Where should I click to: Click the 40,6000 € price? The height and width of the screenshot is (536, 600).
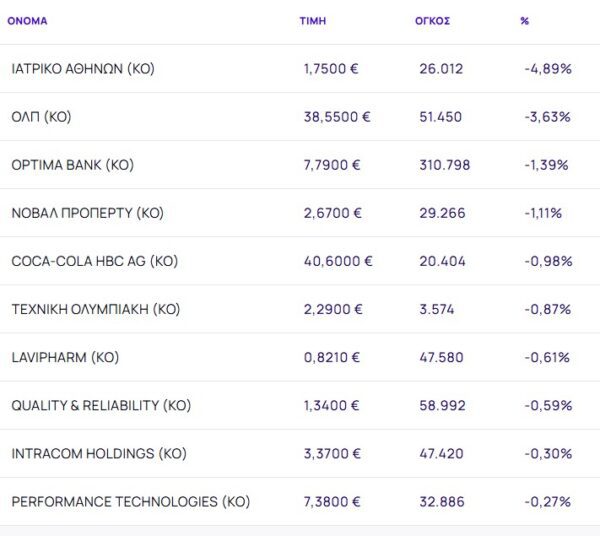(x=338, y=261)
